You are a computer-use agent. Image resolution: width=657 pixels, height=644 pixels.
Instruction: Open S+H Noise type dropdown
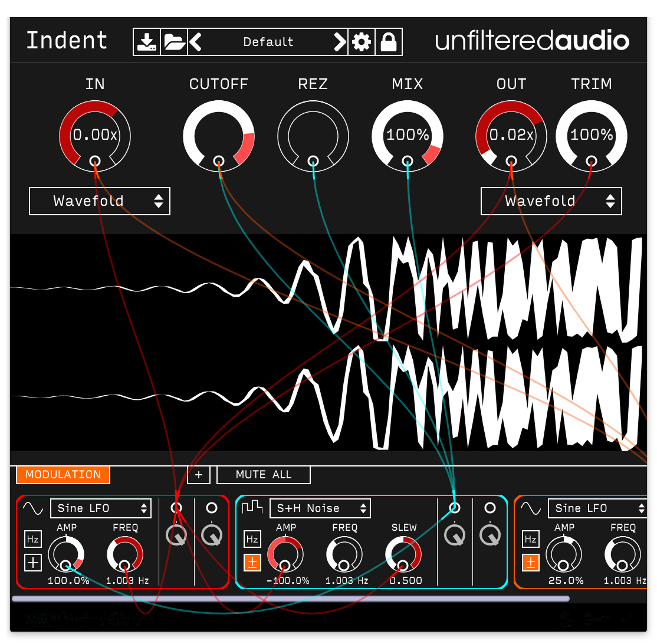pos(320,508)
